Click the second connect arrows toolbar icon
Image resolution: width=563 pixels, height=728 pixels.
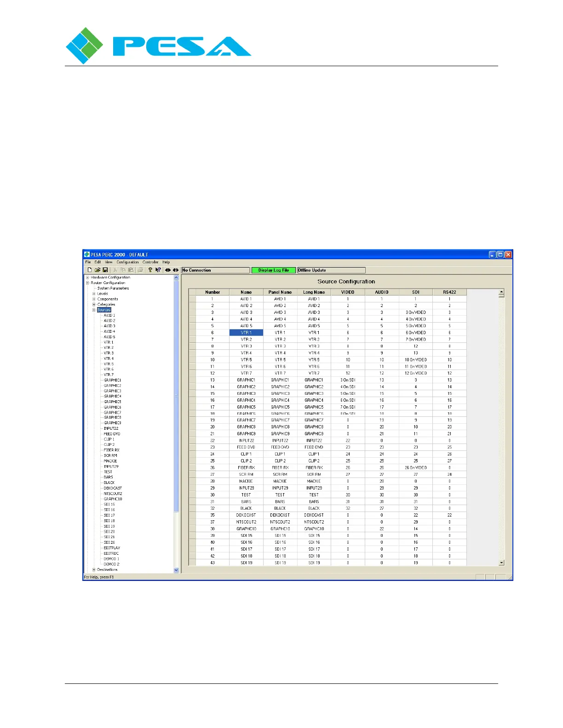click(176, 270)
